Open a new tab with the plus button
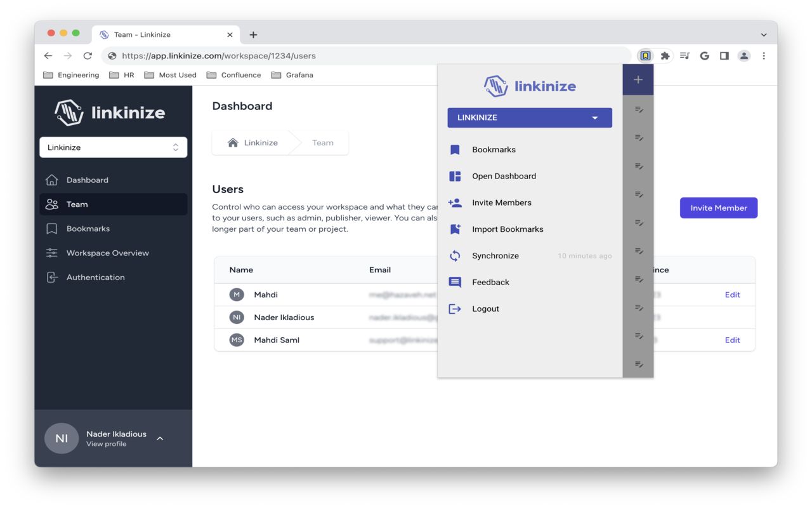This screenshot has width=812, height=508. [x=253, y=35]
